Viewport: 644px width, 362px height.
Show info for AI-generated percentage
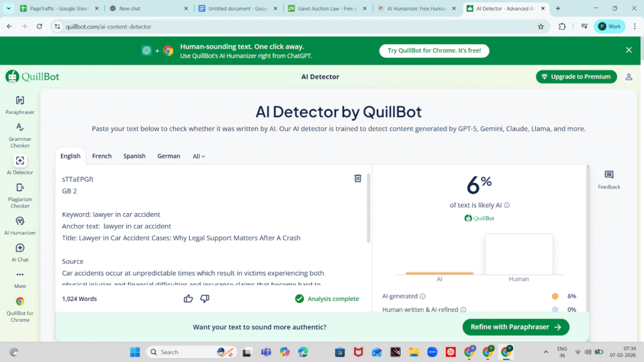point(423,296)
